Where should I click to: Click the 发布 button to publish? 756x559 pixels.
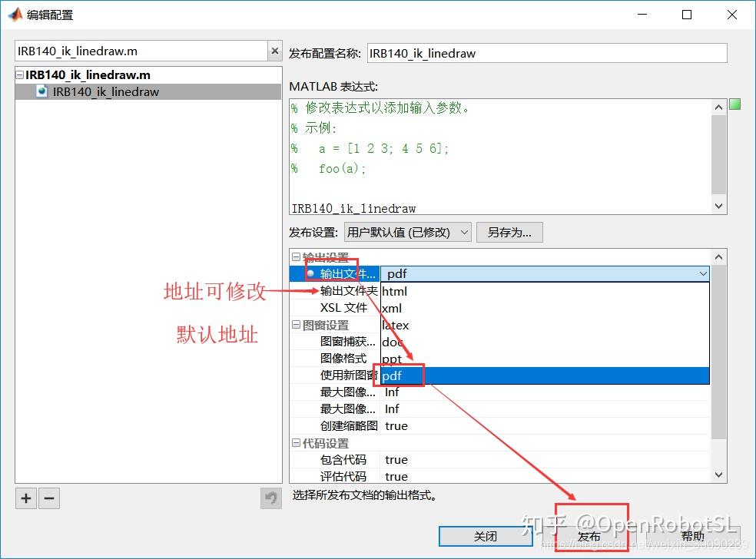click(590, 537)
